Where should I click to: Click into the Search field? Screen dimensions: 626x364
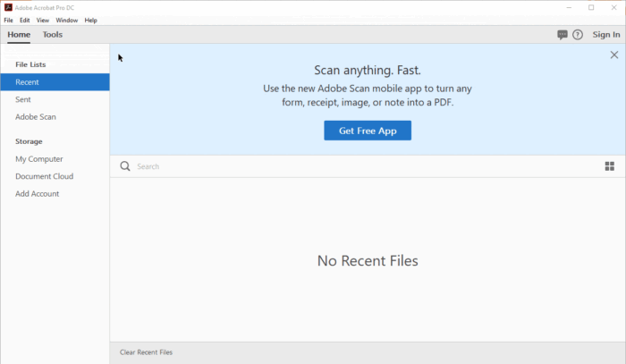pos(358,166)
